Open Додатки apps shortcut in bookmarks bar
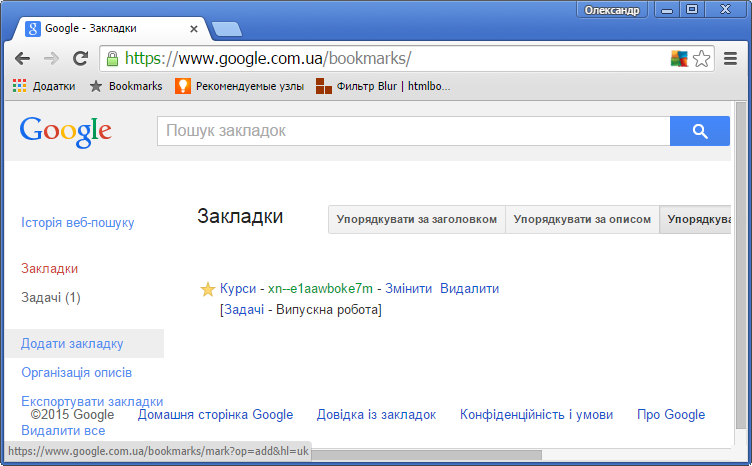752x466 pixels. click(44, 86)
